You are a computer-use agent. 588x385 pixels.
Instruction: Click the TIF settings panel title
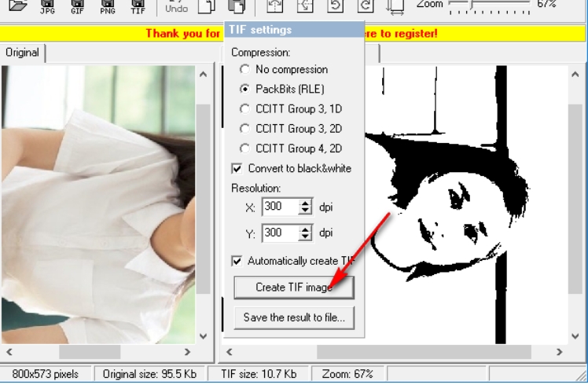[260, 30]
